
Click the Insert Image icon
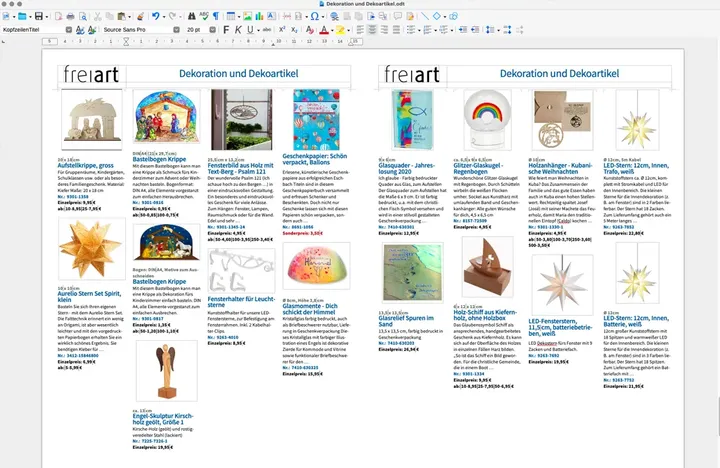coord(245,17)
